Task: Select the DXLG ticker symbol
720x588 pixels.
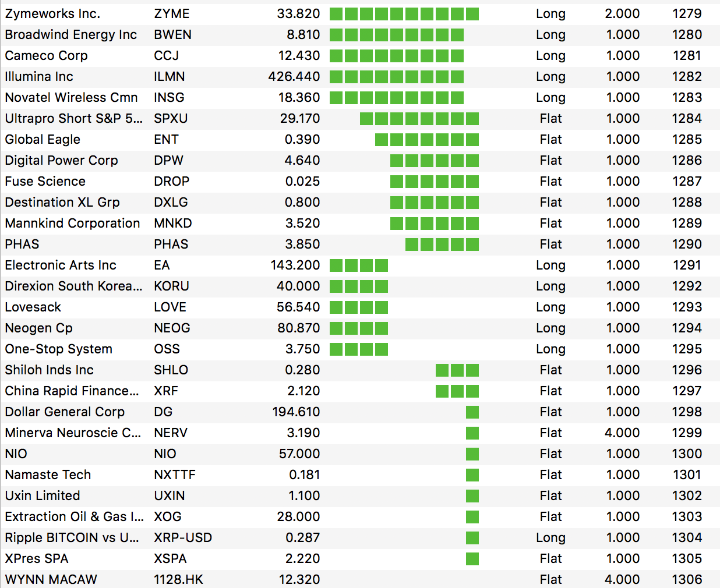Action: click(171, 202)
